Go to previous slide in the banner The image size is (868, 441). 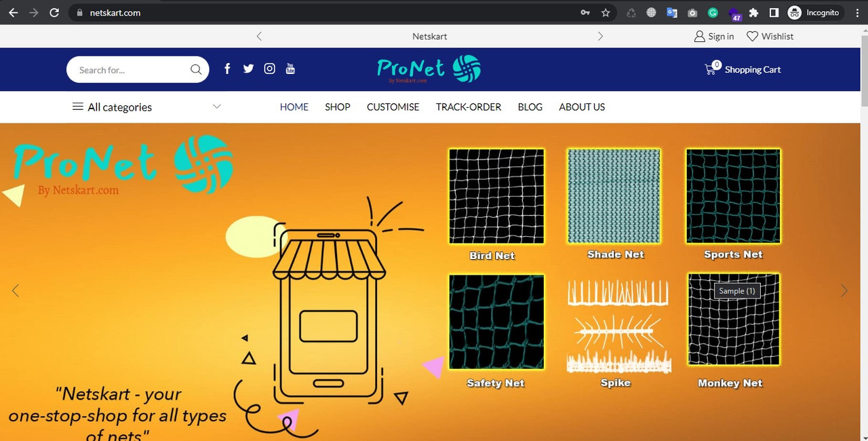coord(15,290)
